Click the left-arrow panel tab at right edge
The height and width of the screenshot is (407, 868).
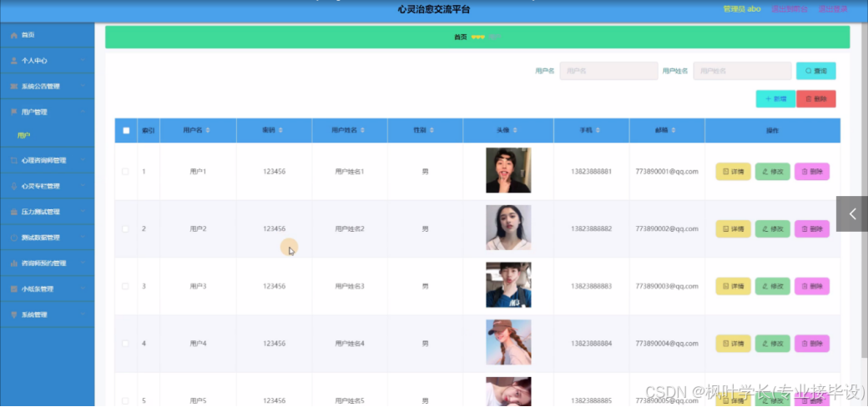click(852, 214)
